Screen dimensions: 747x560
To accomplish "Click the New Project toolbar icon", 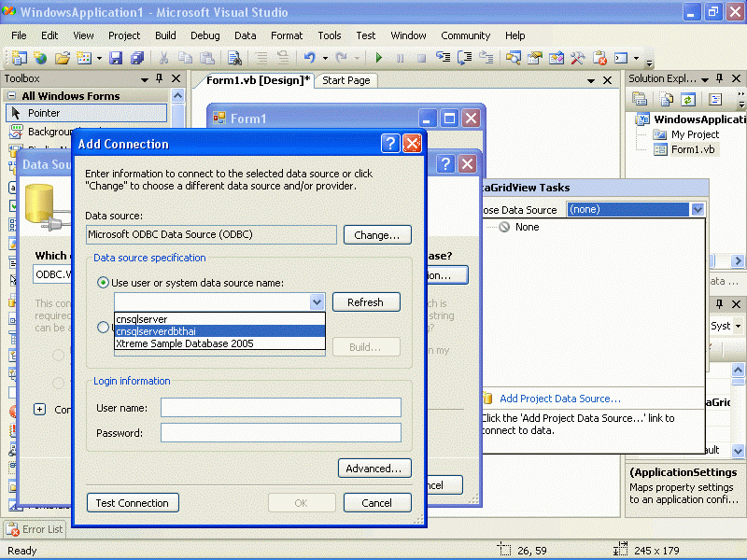I will pyautogui.click(x=19, y=58).
